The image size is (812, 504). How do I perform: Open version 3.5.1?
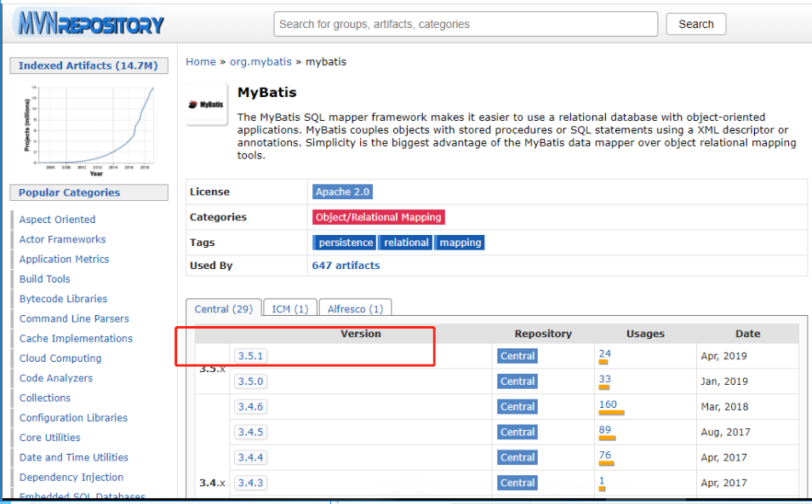pyautogui.click(x=250, y=356)
